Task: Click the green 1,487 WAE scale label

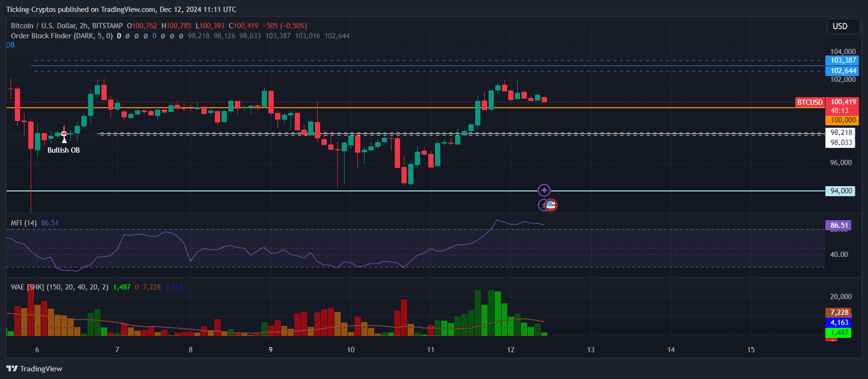Action: click(x=839, y=333)
